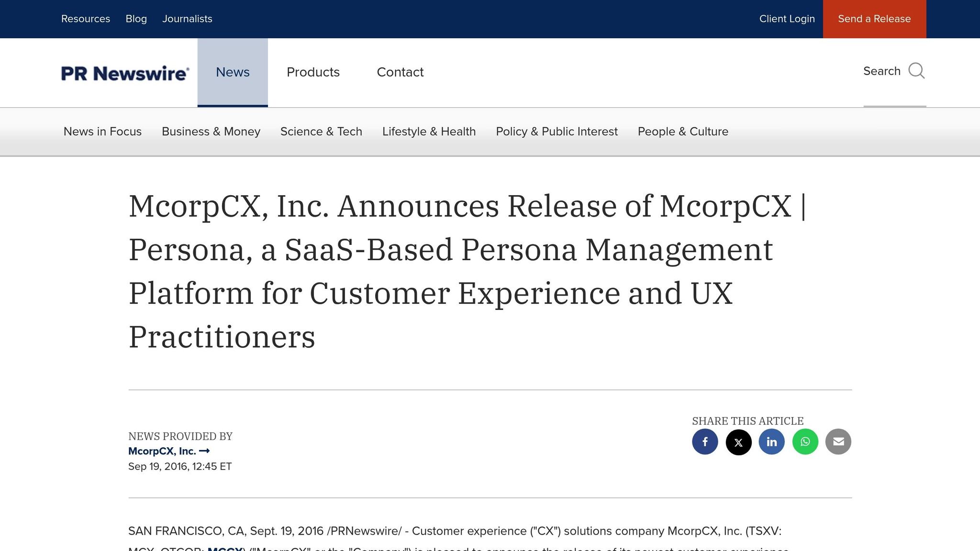The image size is (980, 551).
Task: Share the article on Facebook
Action: 704,442
